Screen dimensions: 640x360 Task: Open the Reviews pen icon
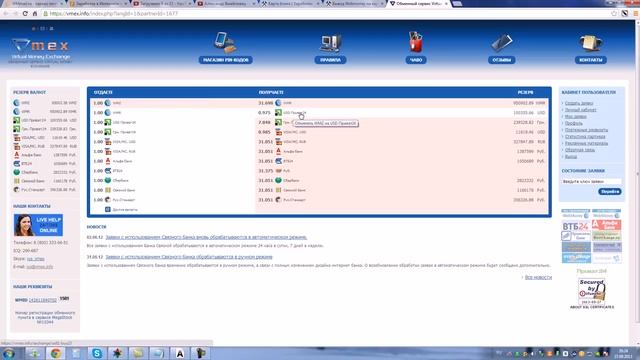point(502,43)
